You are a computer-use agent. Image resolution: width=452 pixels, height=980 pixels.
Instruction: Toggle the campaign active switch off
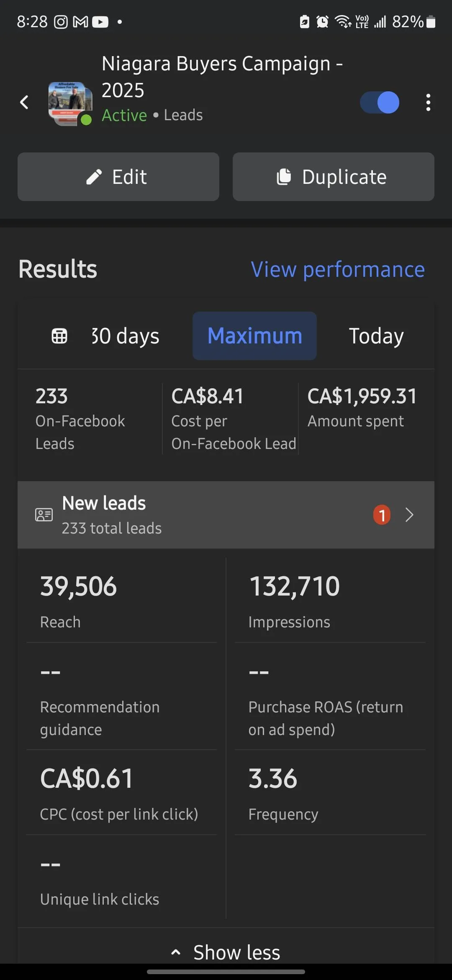[x=380, y=102]
